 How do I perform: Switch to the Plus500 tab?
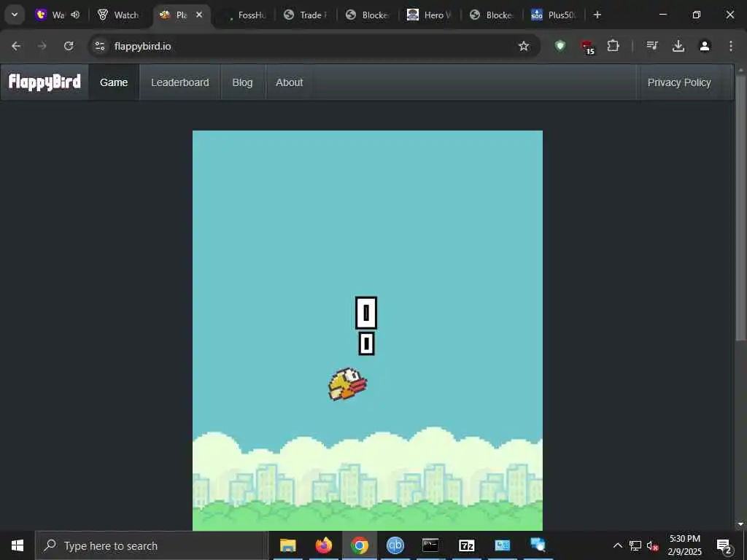[x=554, y=15]
